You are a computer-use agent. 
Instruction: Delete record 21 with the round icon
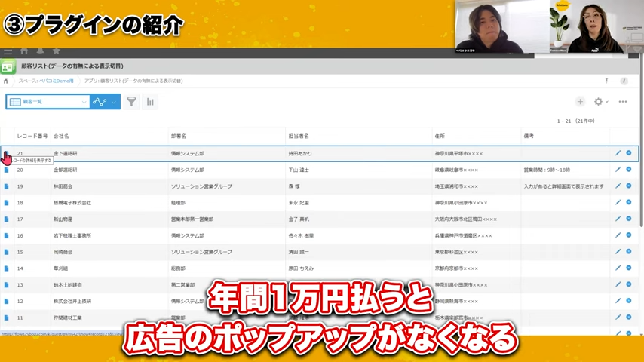click(629, 153)
